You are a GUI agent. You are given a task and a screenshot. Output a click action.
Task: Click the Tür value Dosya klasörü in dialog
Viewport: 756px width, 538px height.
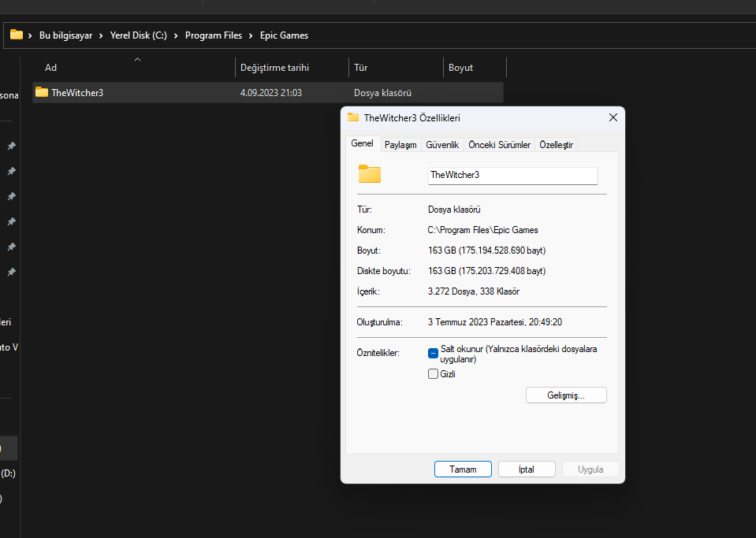tap(454, 210)
